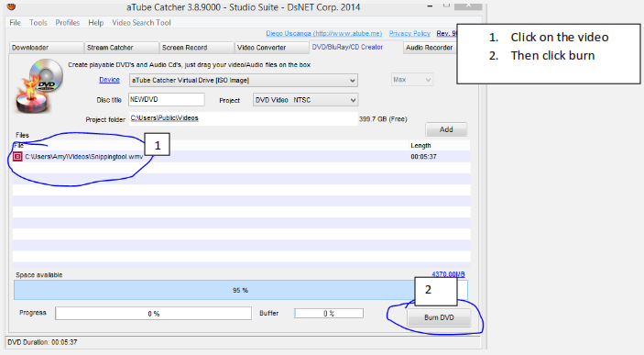644x355 pixels.
Task: Open the Video Search Tool menu
Action: 141,23
